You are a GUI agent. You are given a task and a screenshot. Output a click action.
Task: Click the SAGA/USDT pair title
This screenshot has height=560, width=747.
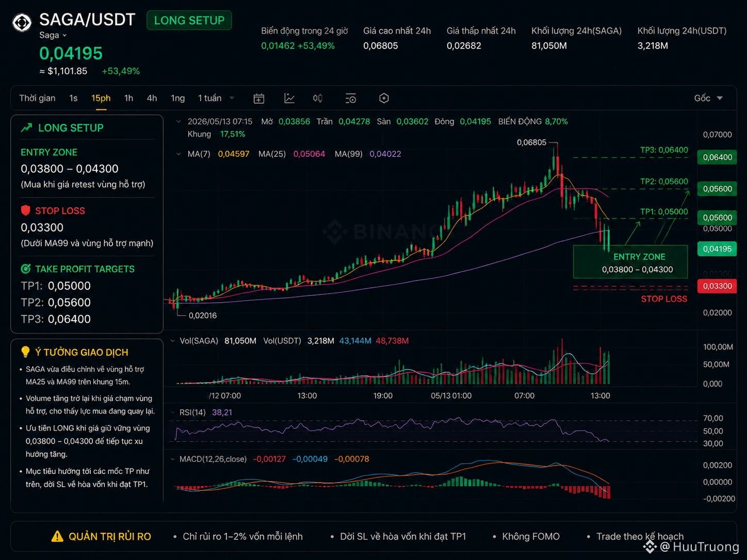(x=87, y=20)
